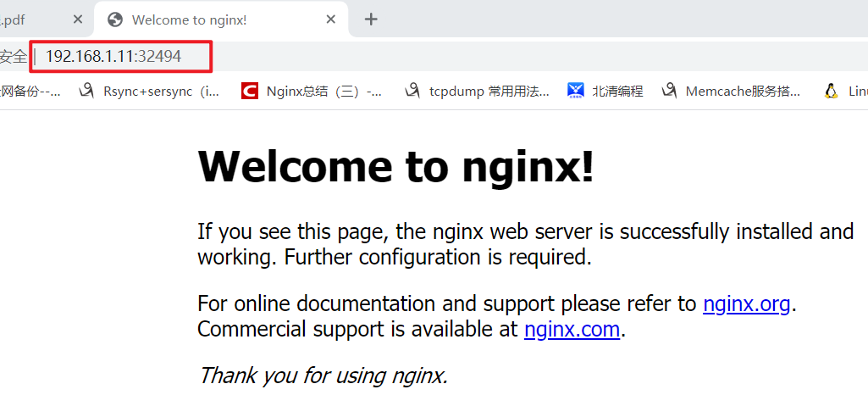Click the 不安全 security indicator
Image resolution: width=868 pixels, height=395 pixels.
14,56
